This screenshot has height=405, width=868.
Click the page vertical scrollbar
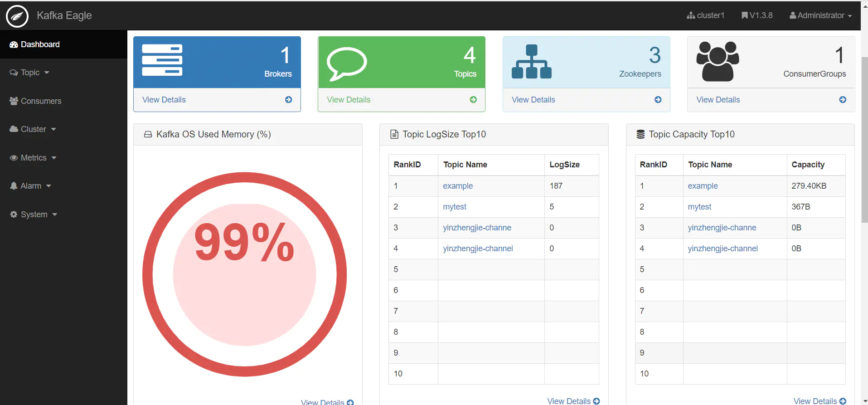pos(864,136)
